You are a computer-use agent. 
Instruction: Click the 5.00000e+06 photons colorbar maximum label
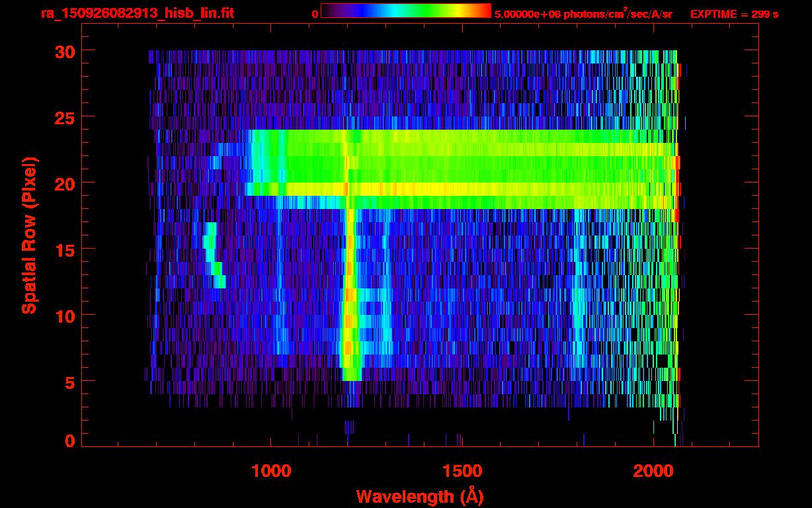[583, 13]
